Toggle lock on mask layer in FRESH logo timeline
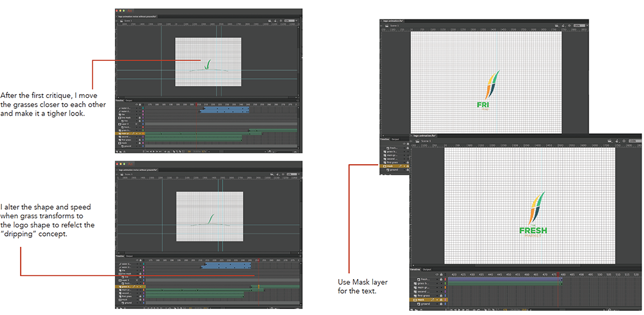The image size is (644, 315). tap(441, 299)
